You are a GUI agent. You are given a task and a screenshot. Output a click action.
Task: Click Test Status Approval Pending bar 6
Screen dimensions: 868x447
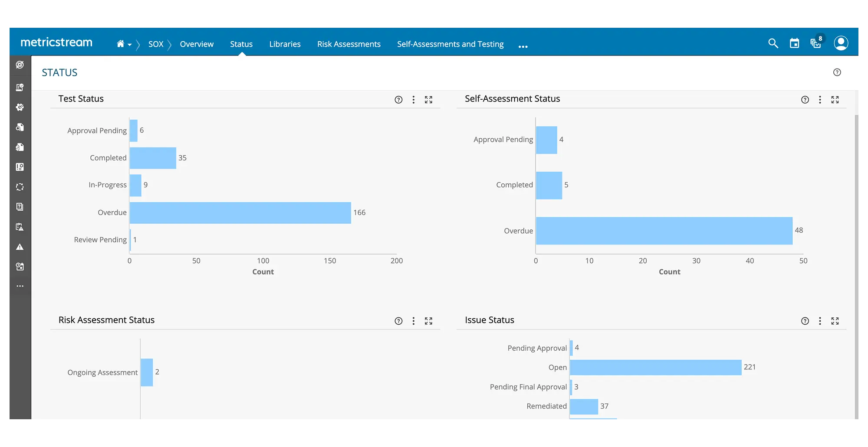click(134, 131)
